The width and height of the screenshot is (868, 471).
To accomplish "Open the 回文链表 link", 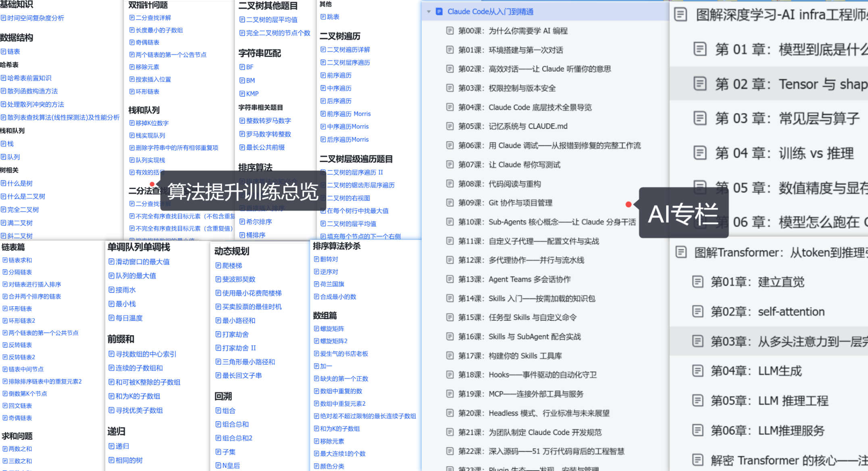I will (x=20, y=406).
